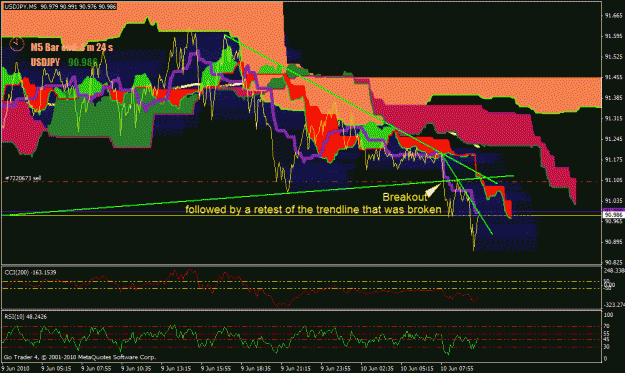
Task: Click the '9 Jun 2010' date on the time axis
Action: coord(16,369)
